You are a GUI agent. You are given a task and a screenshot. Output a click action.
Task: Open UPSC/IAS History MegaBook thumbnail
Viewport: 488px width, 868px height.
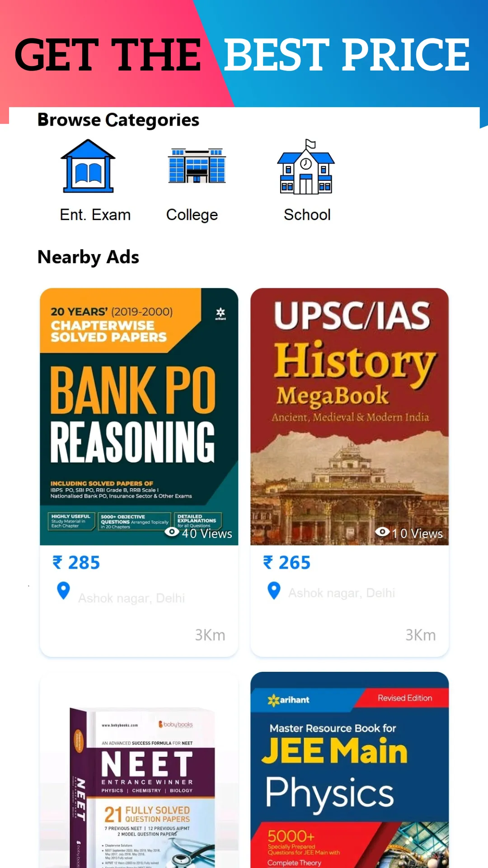click(349, 416)
